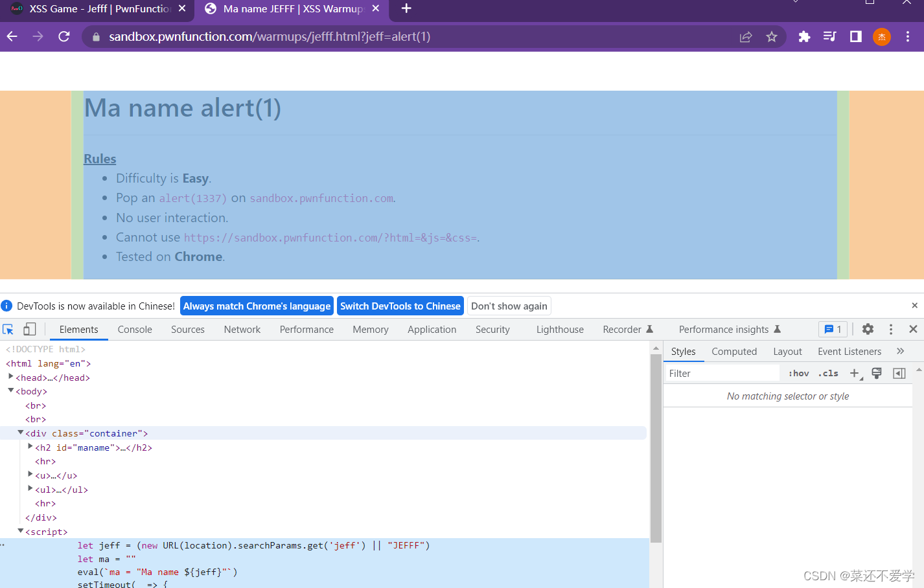Open the Chrome three-dot menu
The image size is (924, 588).
coord(908,37)
